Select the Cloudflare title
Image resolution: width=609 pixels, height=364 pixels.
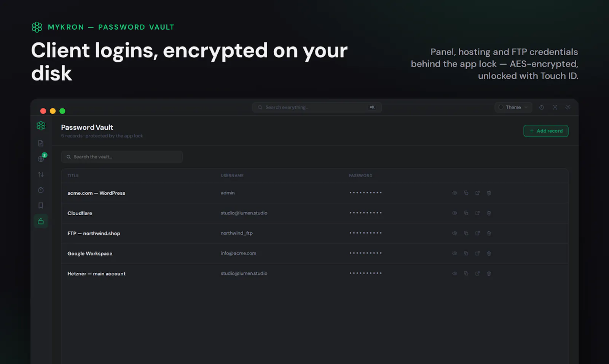coord(80,213)
